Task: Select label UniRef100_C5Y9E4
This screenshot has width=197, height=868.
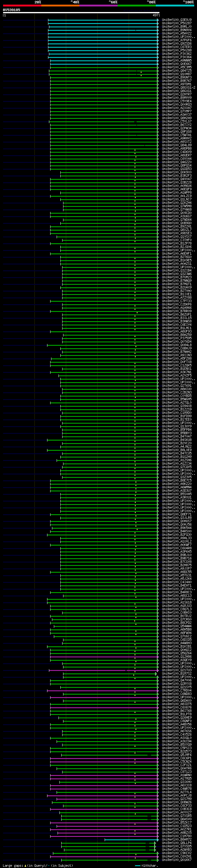Action: pos(176,101)
